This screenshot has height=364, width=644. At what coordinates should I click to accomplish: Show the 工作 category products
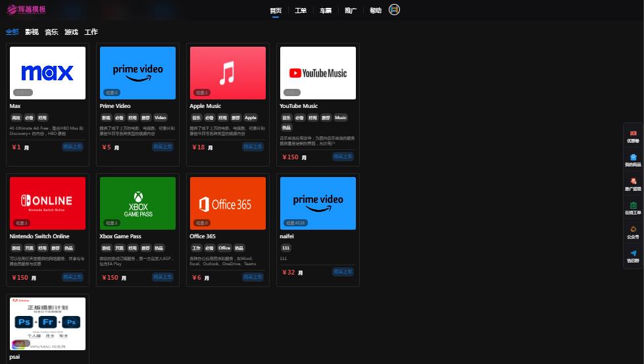91,32
